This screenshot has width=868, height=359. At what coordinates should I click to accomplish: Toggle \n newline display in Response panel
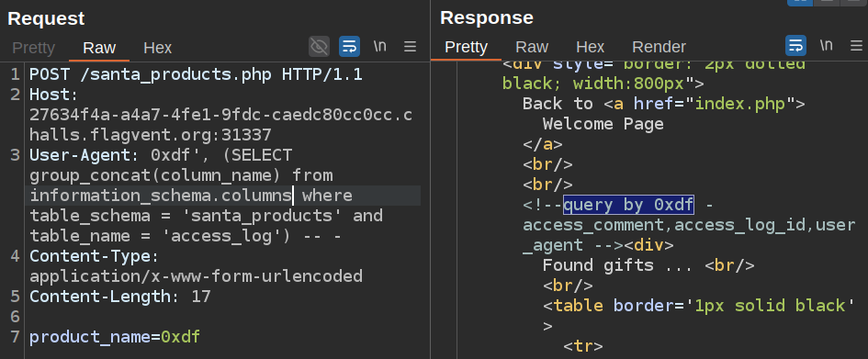tap(827, 45)
